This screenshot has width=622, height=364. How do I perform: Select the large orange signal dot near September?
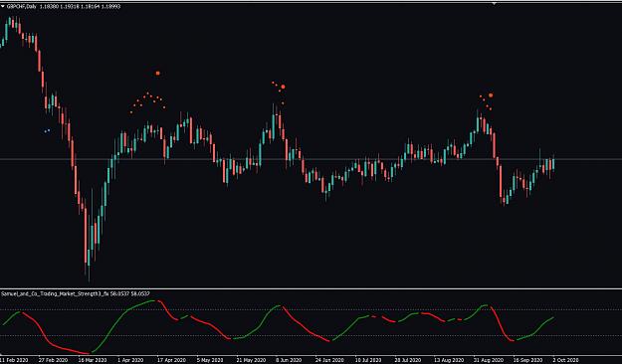click(491, 95)
